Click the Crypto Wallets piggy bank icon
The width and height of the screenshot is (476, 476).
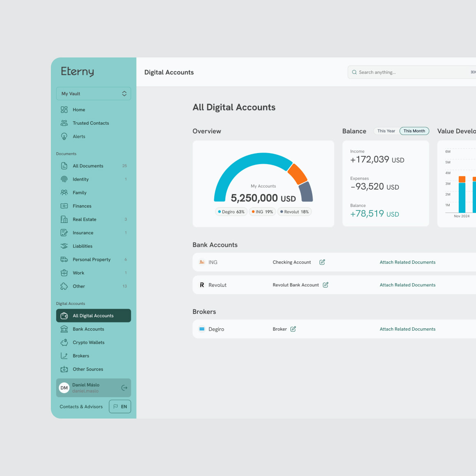tap(64, 342)
